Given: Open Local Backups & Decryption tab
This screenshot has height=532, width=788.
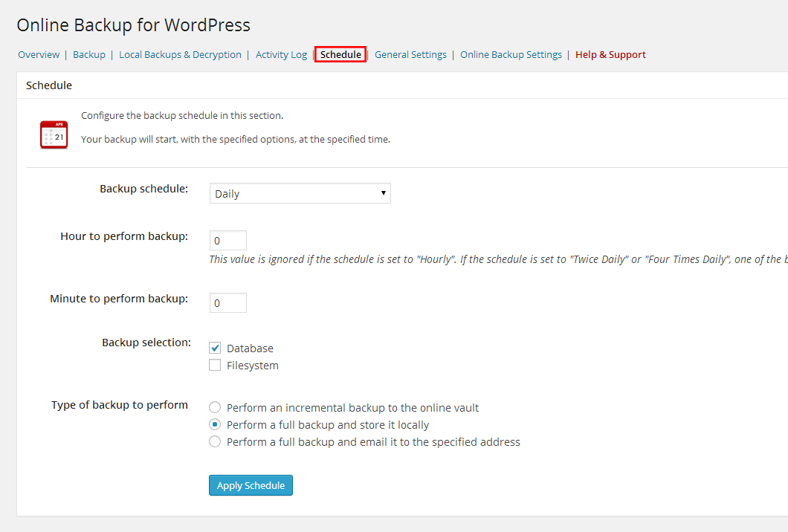Looking at the screenshot, I should 180,54.
